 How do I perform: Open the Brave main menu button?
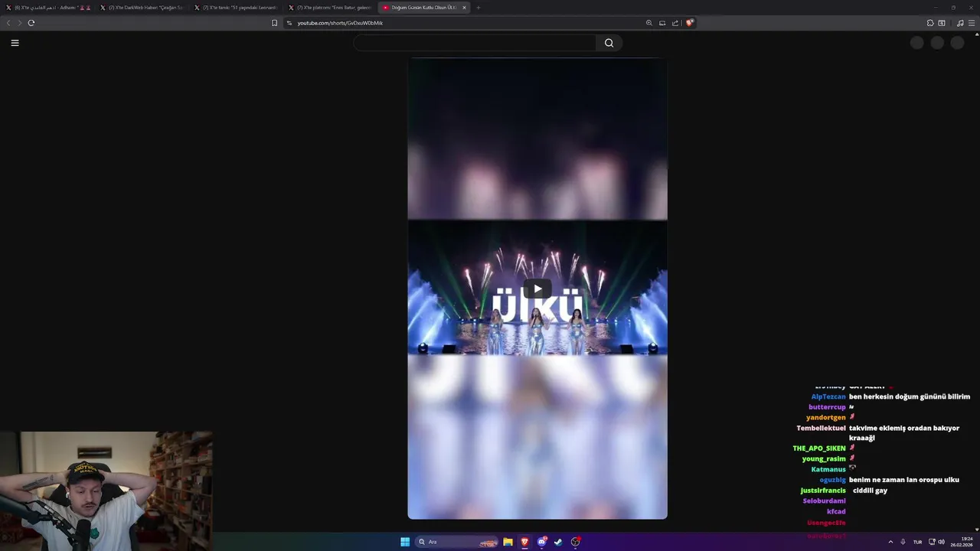[972, 23]
